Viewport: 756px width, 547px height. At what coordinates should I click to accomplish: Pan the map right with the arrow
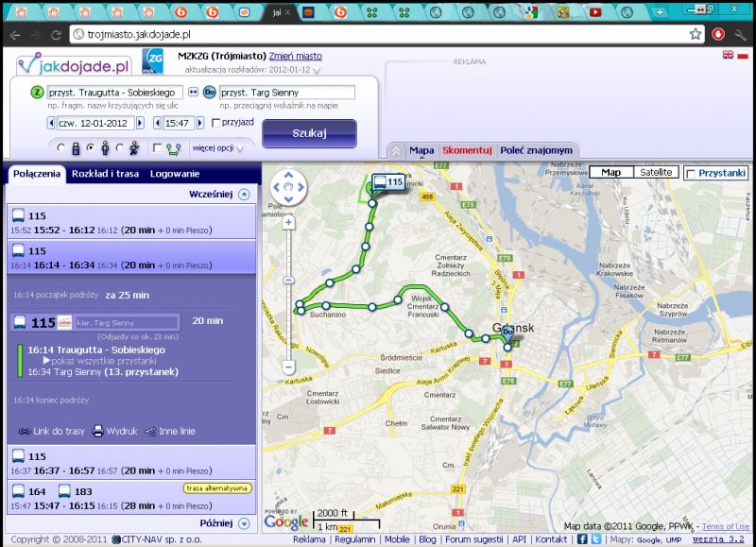pos(301,187)
